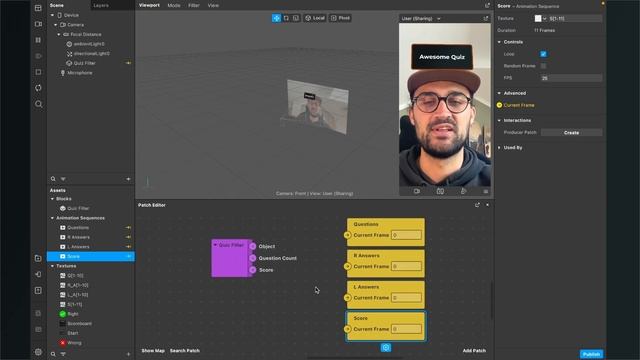This screenshot has height=360, width=640.
Task: Click Add Patch in Patch Editor
Action: tap(474, 350)
